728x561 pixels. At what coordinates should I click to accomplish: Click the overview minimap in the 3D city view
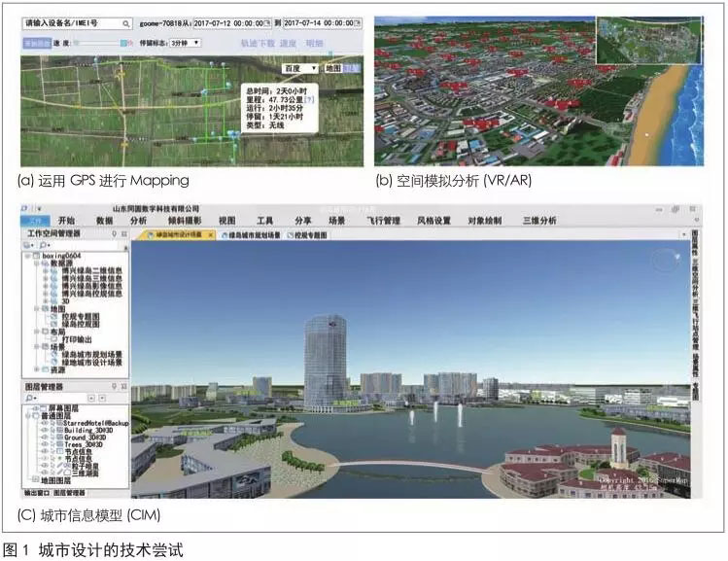coord(648,41)
